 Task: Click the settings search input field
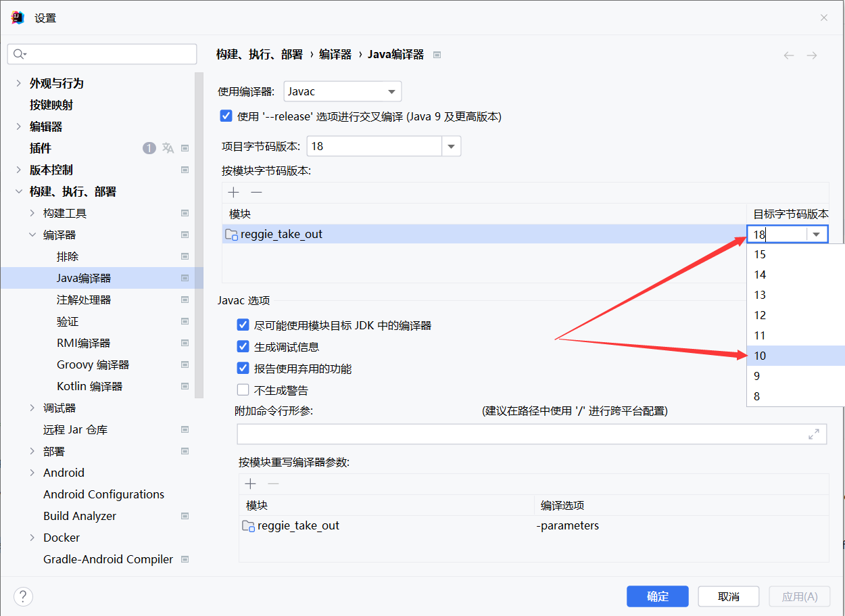(x=102, y=54)
